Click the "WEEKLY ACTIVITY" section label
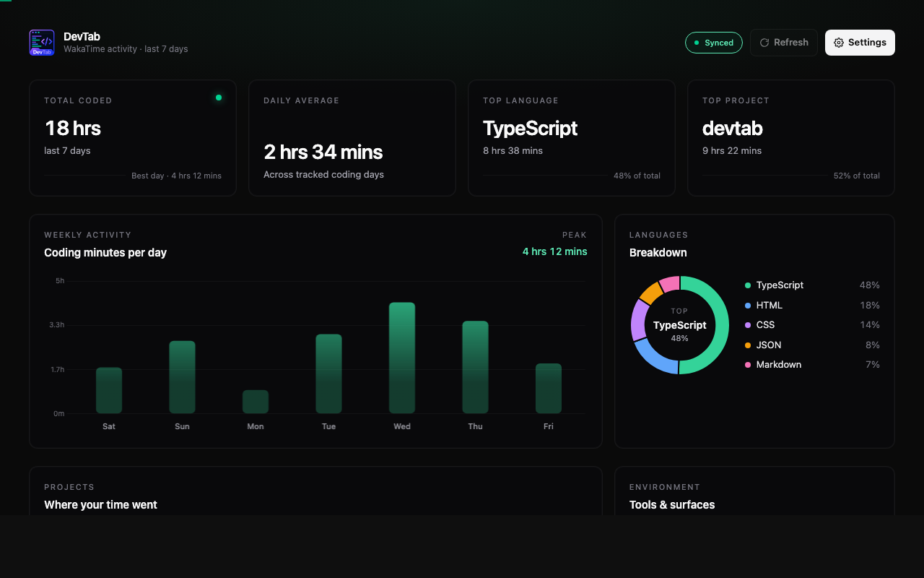 [x=88, y=235]
